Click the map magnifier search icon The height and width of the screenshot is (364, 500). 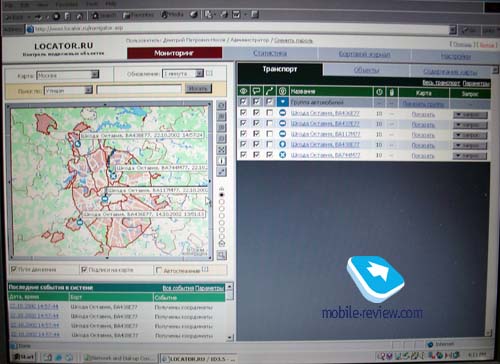click(221, 255)
